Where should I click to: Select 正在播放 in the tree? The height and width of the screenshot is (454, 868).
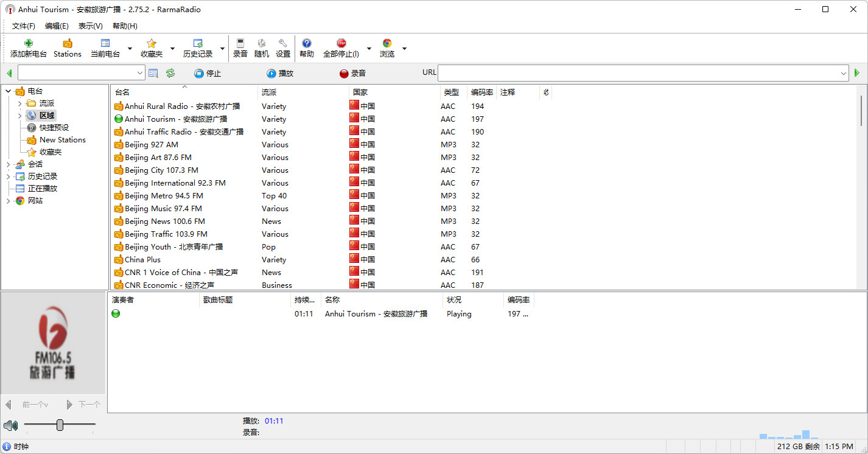pyautogui.click(x=43, y=189)
